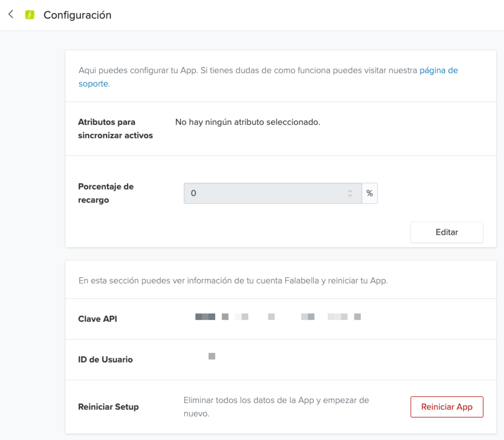Click the % suffix box
Viewport: 504px width, 440px height.
[369, 193]
